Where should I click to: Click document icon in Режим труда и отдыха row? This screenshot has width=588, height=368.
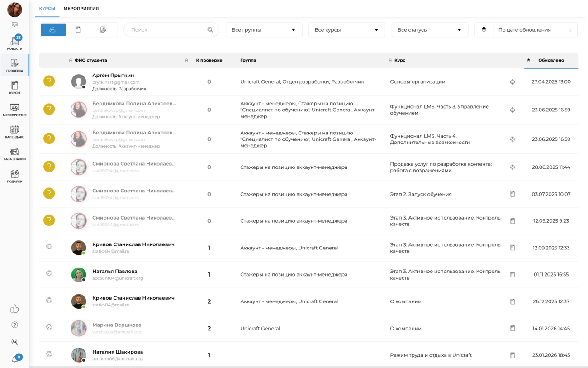(x=512, y=355)
